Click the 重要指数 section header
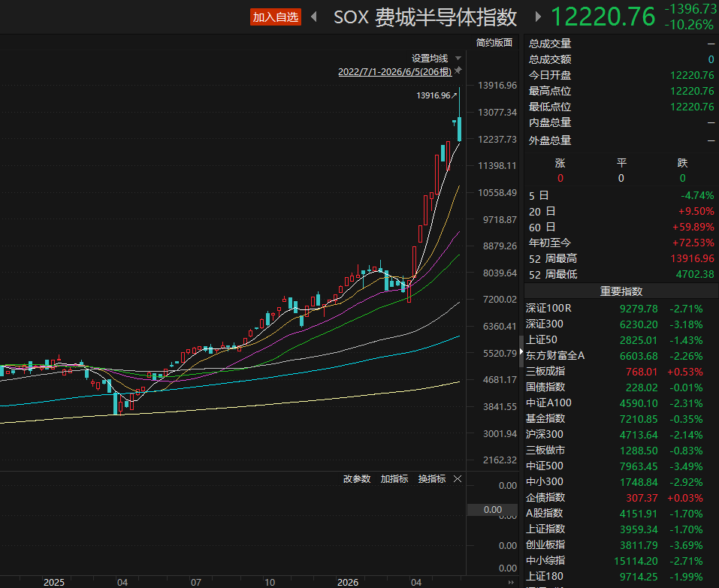 [x=621, y=291]
